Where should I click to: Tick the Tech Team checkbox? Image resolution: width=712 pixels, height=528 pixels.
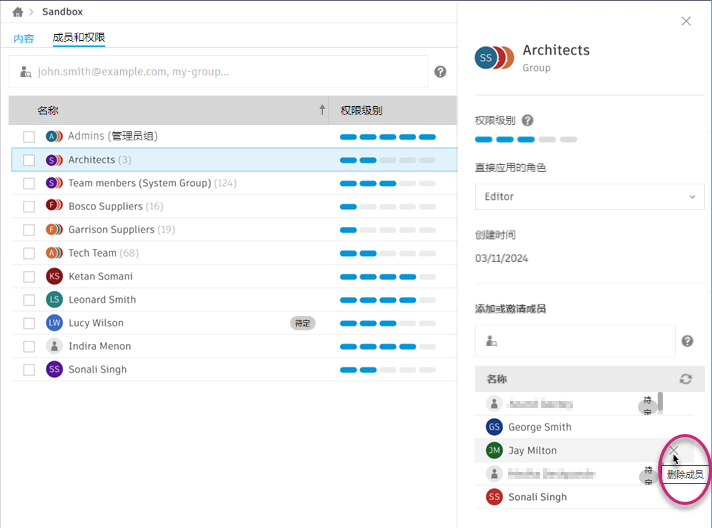click(x=29, y=253)
